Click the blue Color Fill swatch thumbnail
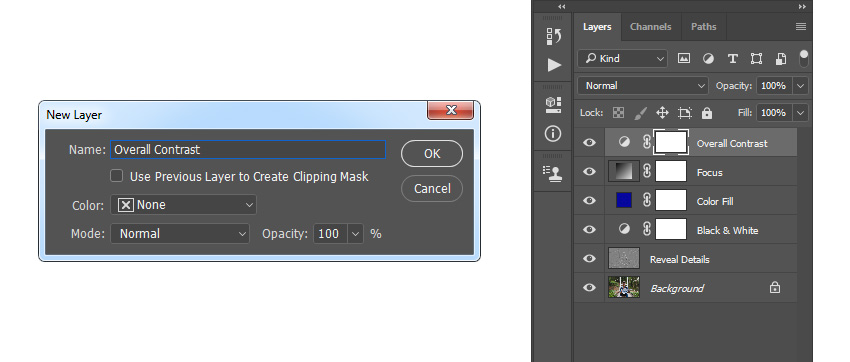 624,201
